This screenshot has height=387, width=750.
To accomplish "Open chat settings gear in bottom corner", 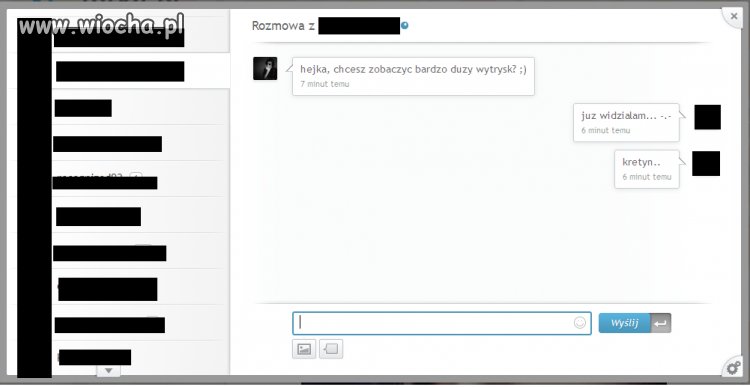I will pos(733,368).
